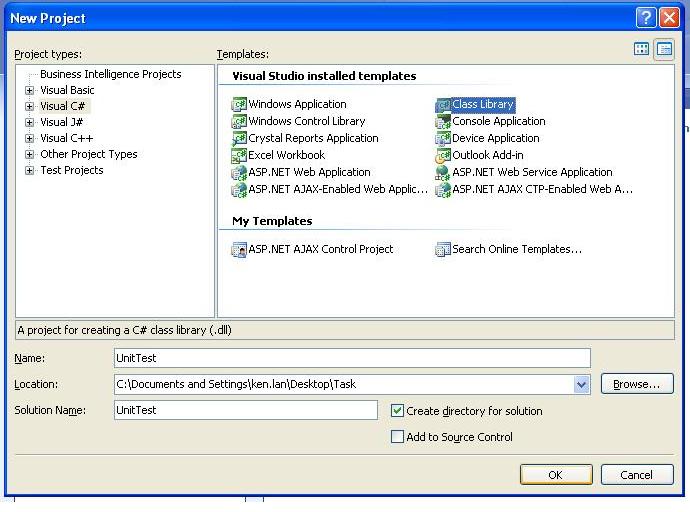Click the Browse... button
Screen dimensions: 690x512
click(637, 384)
